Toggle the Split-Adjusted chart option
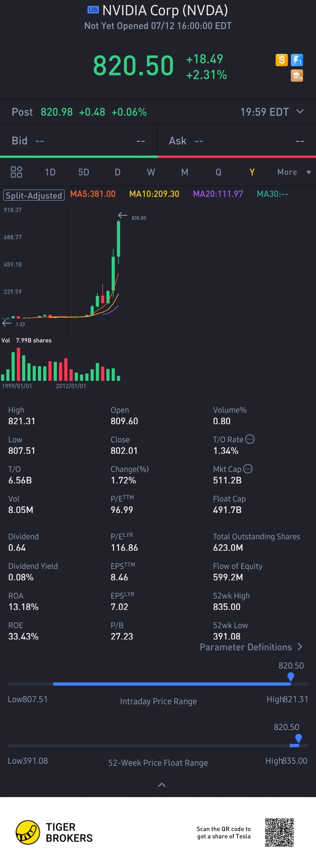 (x=34, y=195)
